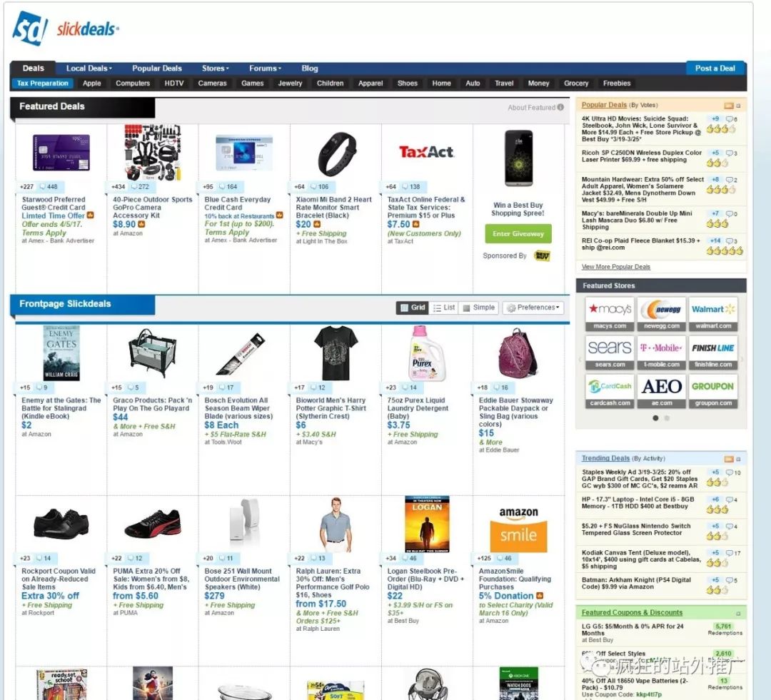Open the Trending Deals header link
This screenshot has width=771, height=700.
(606, 458)
